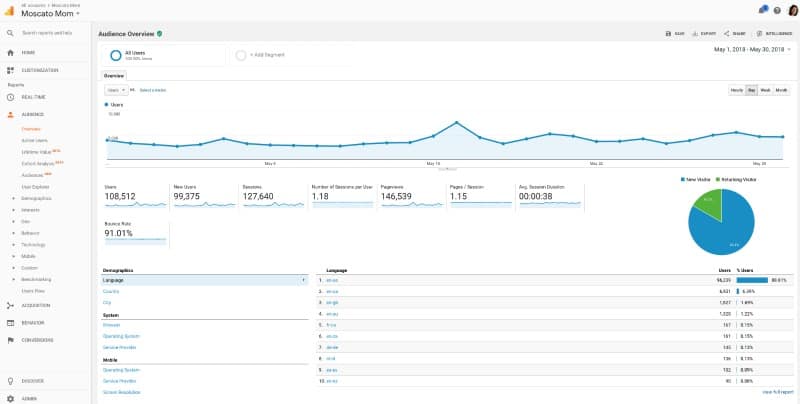Switch chart granularity to Hourly
This screenshot has height=404, width=800.
pos(737,90)
